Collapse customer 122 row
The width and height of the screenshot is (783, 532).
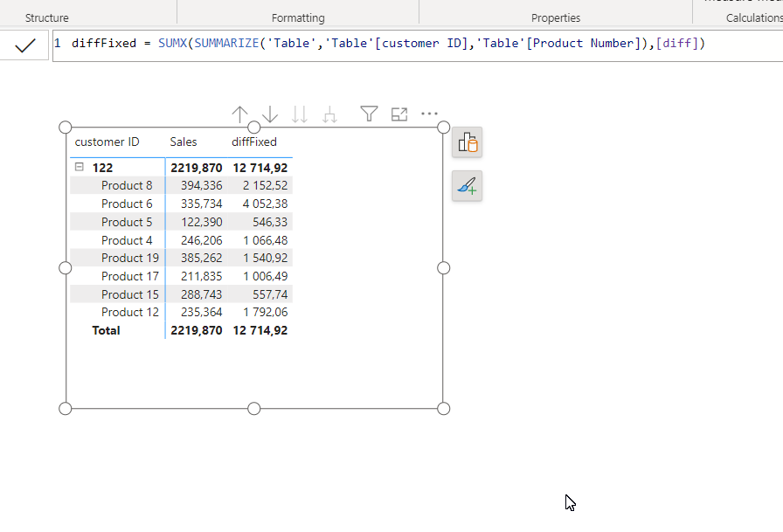80,167
